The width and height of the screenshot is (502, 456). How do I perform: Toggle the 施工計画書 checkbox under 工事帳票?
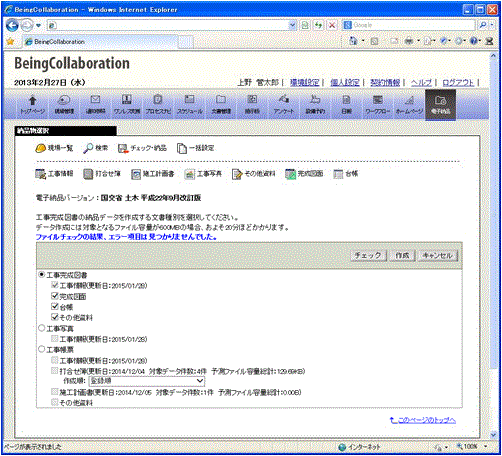[55, 392]
